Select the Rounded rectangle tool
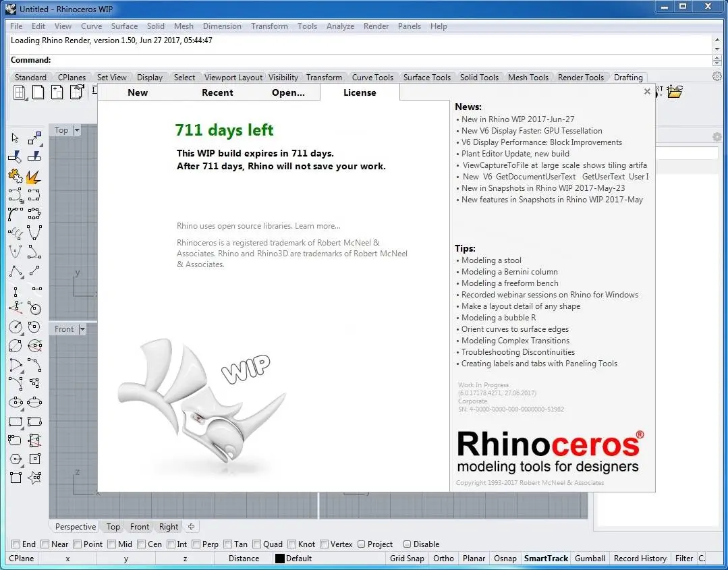Viewport: 728px width, 570px height. pyautogui.click(x=16, y=440)
